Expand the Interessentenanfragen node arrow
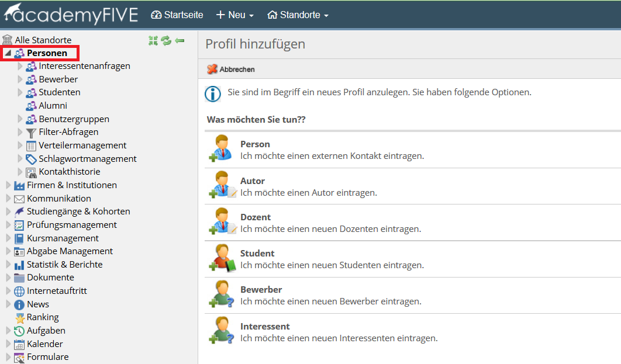The height and width of the screenshot is (364, 621). coord(20,66)
